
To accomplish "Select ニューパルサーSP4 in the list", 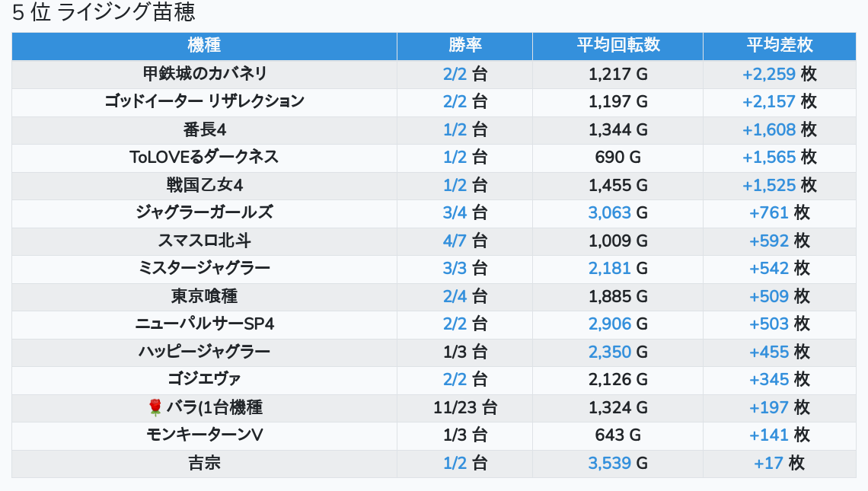I will (x=204, y=324).
